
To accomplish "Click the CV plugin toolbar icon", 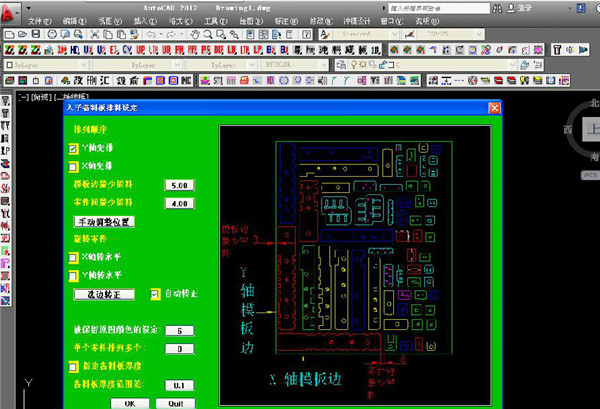I will [x=127, y=50].
